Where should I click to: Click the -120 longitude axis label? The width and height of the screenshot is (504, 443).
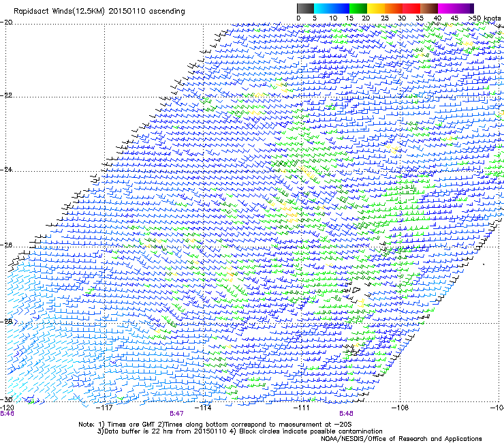click(7, 408)
